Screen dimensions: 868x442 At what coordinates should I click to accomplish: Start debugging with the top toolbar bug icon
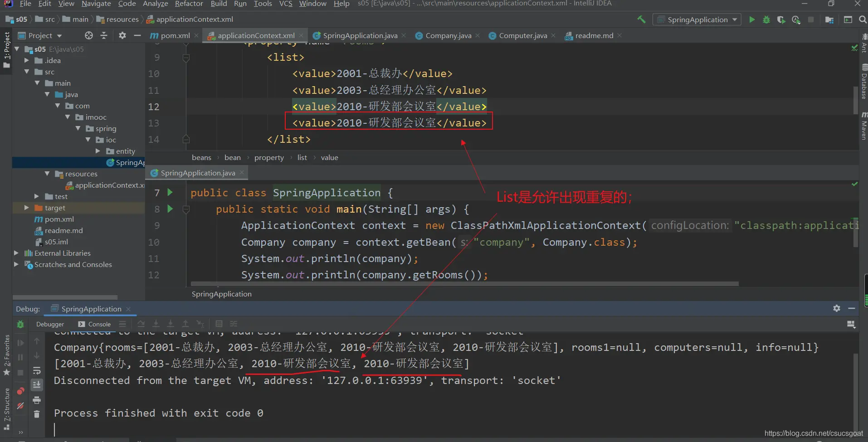[766, 19]
